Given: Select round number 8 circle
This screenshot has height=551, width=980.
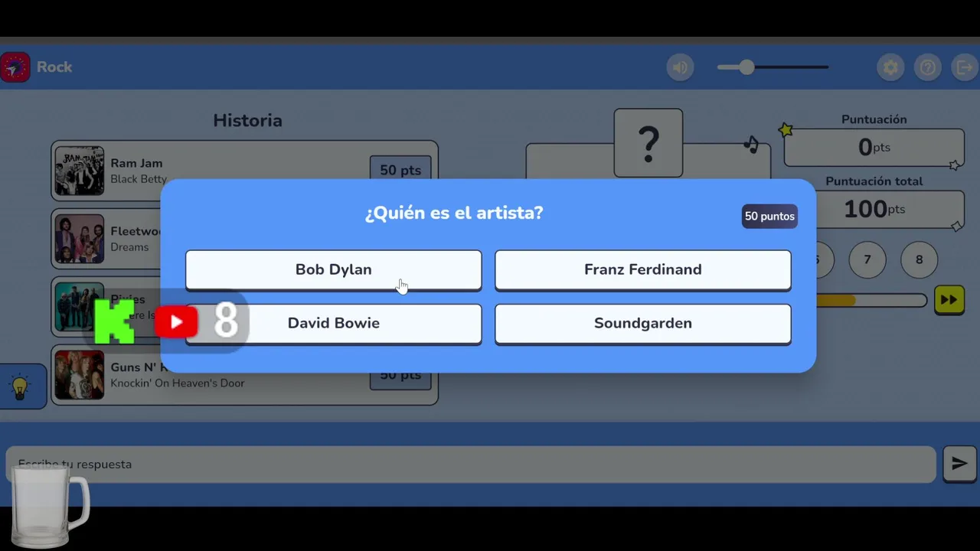Looking at the screenshot, I should [x=920, y=259].
